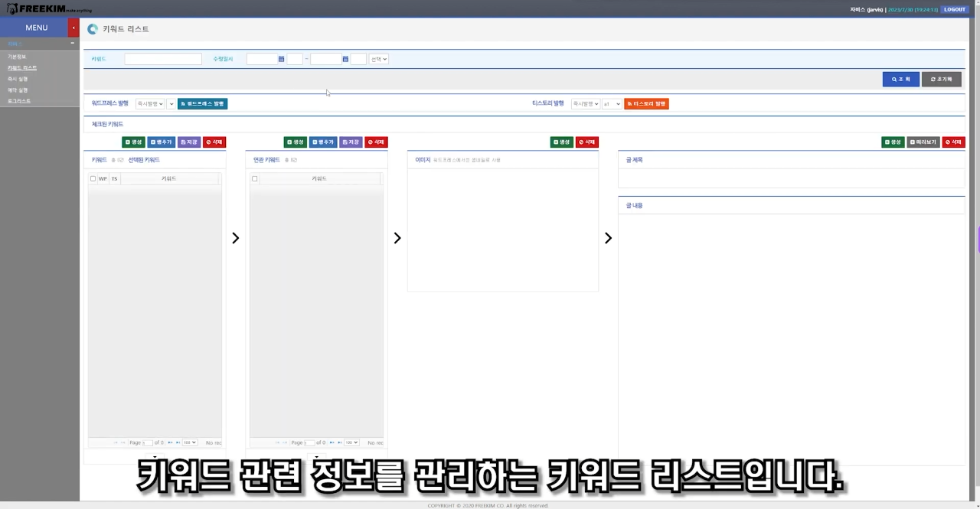This screenshot has height=509, width=980.
Task: Open the 선택 dropdown next to date fields
Action: tap(379, 59)
